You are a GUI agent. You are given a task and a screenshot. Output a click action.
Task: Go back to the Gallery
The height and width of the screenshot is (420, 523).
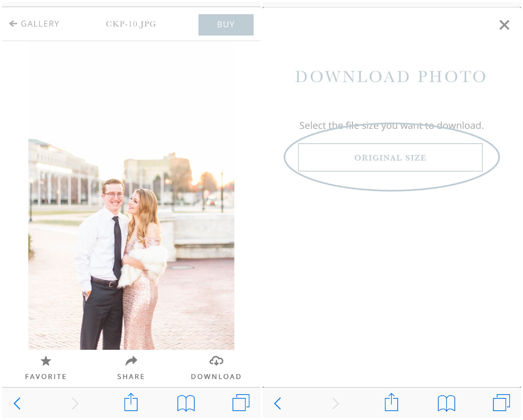pos(34,24)
